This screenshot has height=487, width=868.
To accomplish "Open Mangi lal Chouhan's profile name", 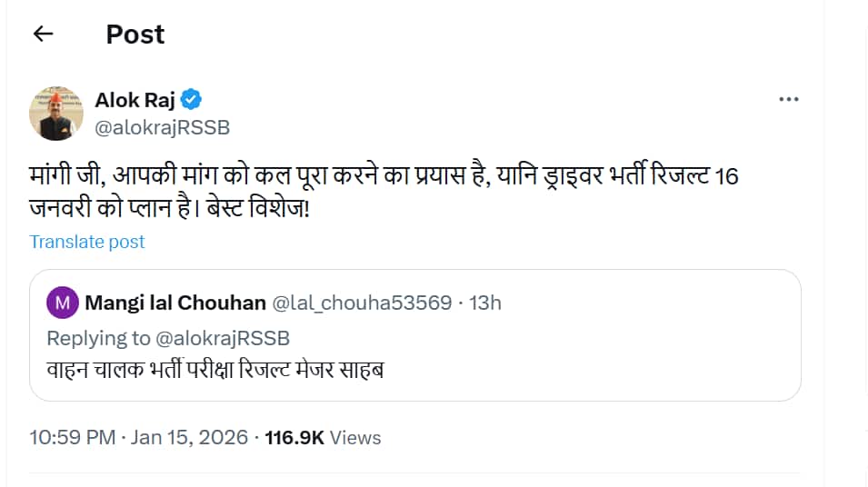I will click(175, 303).
